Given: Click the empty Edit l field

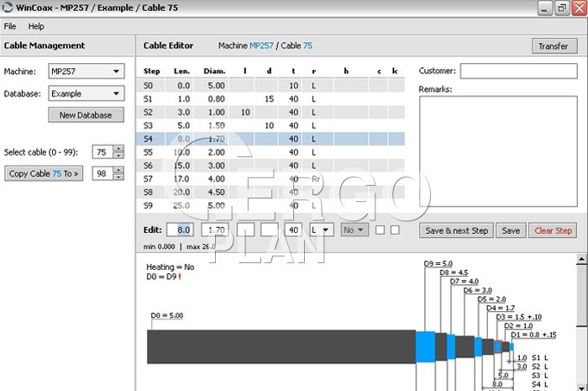Looking at the screenshot, I should pyautogui.click(x=245, y=230).
